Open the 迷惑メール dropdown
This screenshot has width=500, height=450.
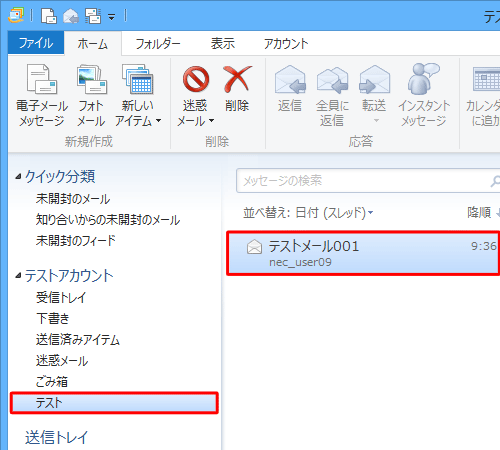click(195, 96)
